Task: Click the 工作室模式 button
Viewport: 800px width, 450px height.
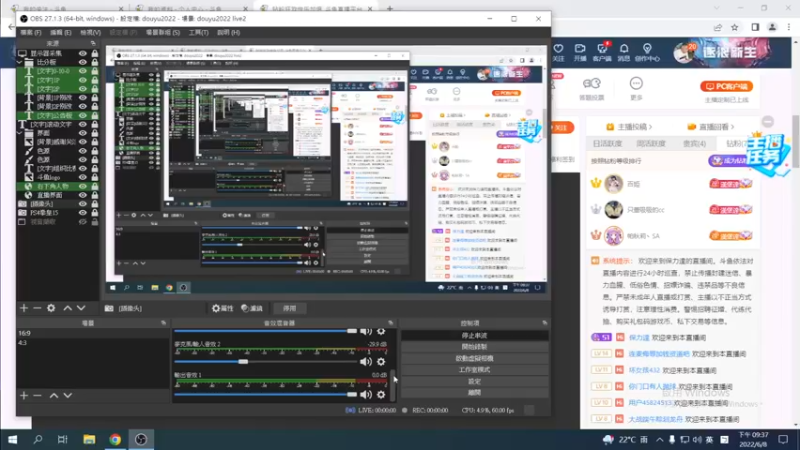Action: click(x=474, y=369)
